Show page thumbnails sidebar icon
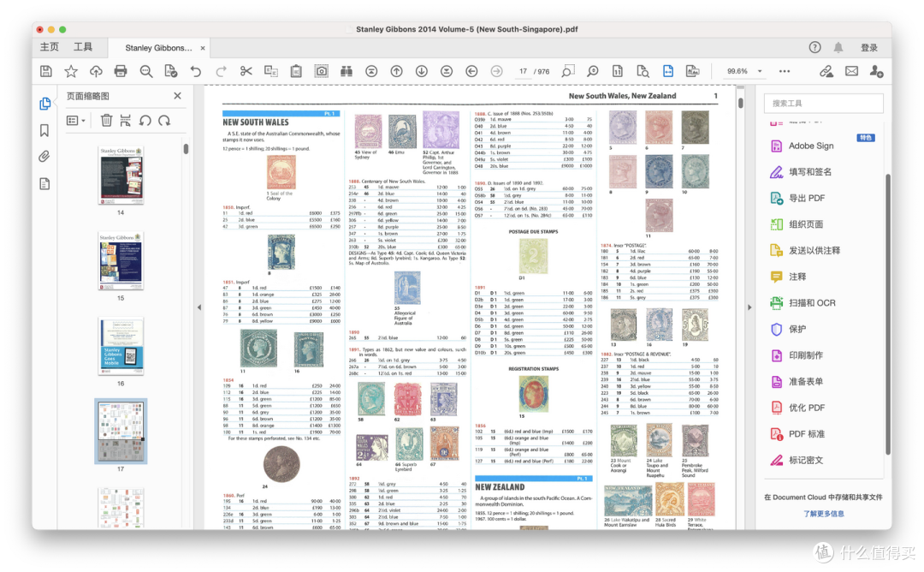Screen dimensions: 924x572 click(44, 104)
